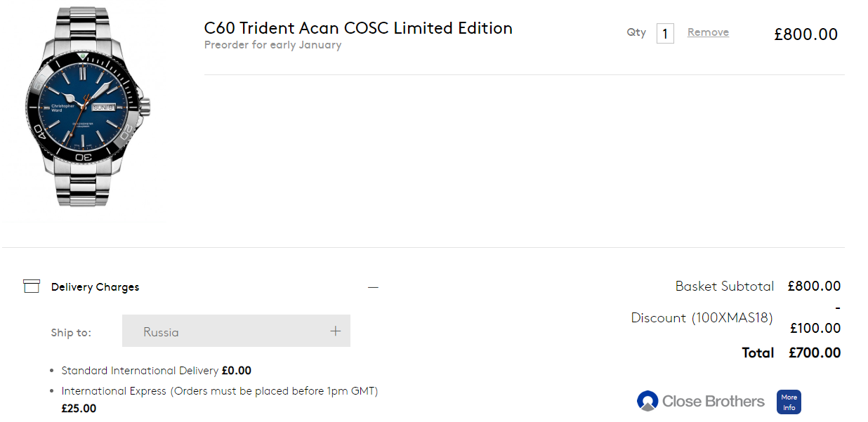Click the Close Brothers name text
The height and width of the screenshot is (422, 868).
pyautogui.click(x=713, y=402)
